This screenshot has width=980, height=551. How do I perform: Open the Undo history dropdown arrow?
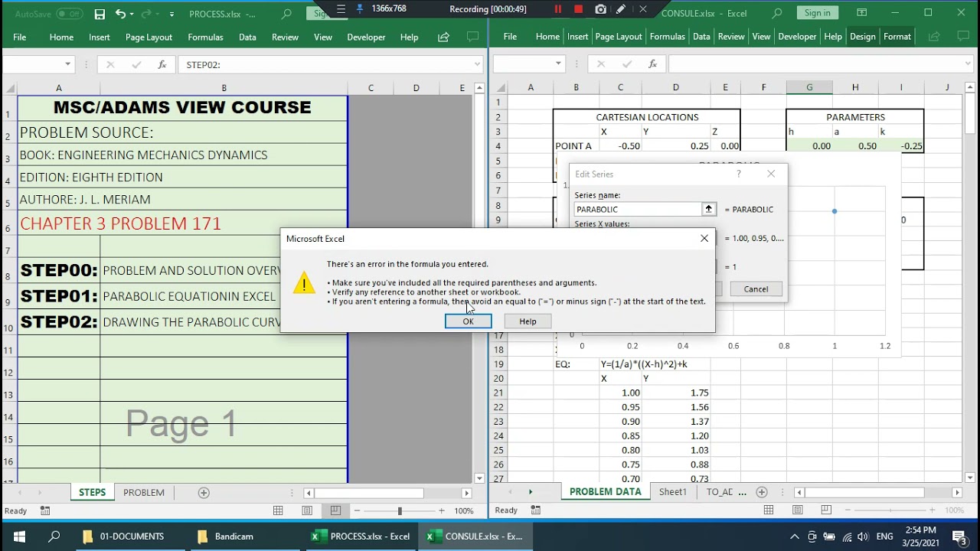pos(132,14)
